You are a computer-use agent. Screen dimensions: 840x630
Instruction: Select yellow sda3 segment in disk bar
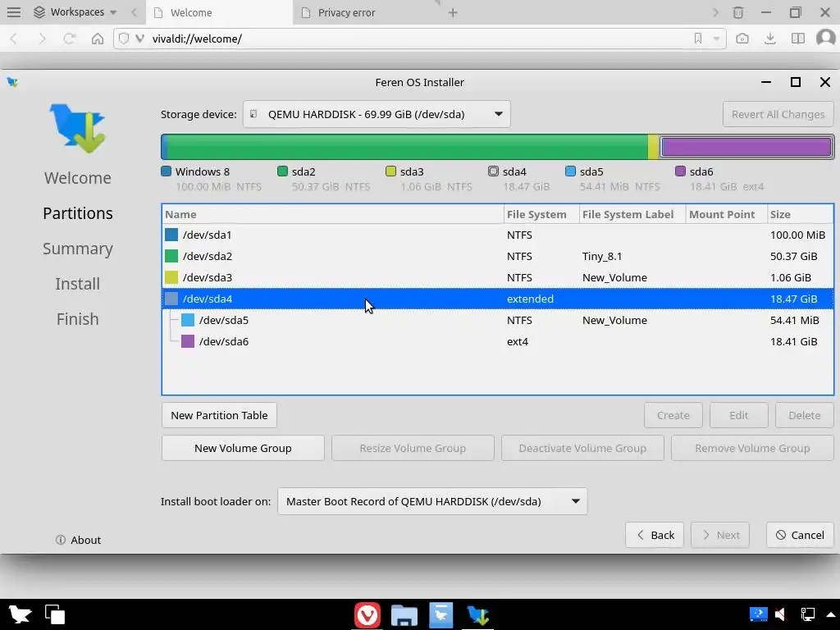coord(653,147)
